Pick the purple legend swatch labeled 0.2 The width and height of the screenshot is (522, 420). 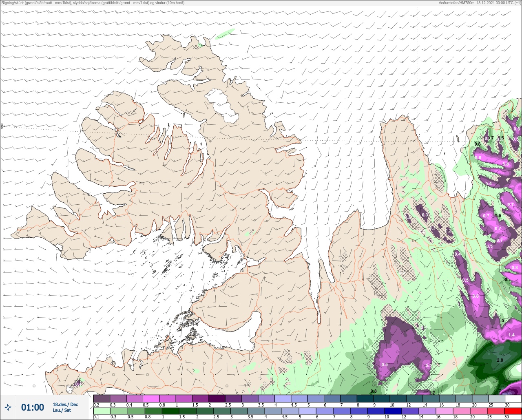pyautogui.click(x=102, y=398)
